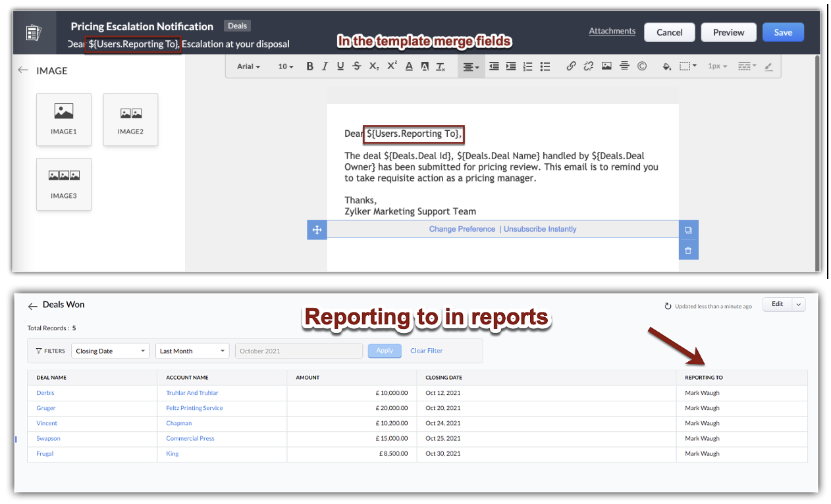Select the IMAGE1 layout thumbnail

(x=64, y=120)
